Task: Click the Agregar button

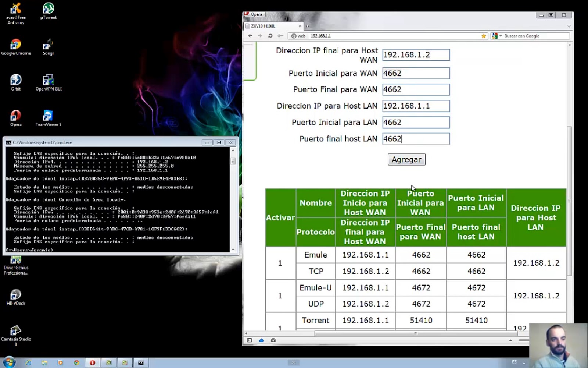Action: (406, 159)
